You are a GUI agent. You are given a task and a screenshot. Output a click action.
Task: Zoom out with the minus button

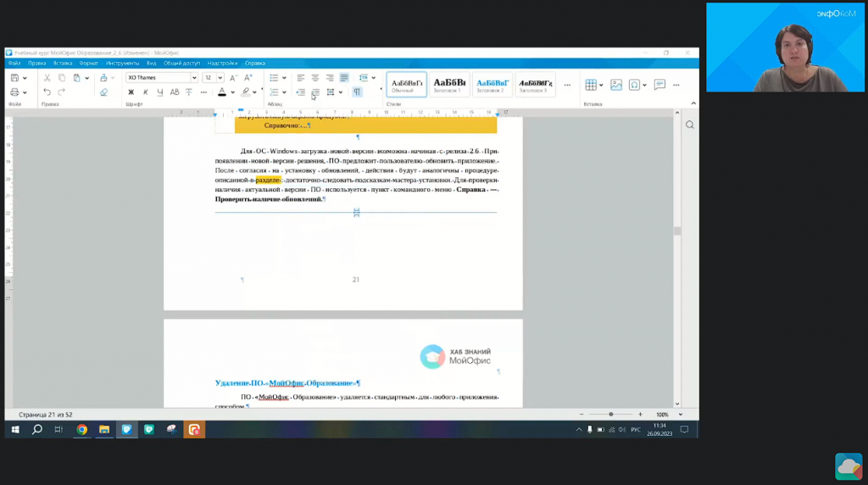[581, 414]
